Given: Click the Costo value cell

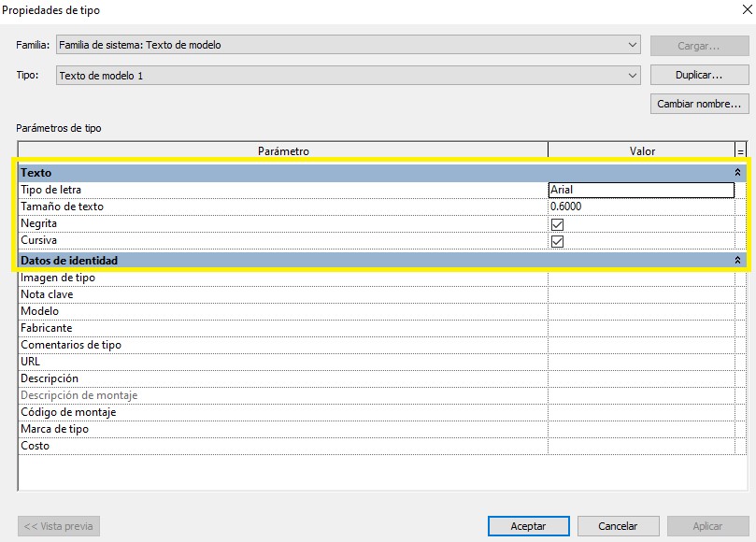Looking at the screenshot, I should click(641, 446).
